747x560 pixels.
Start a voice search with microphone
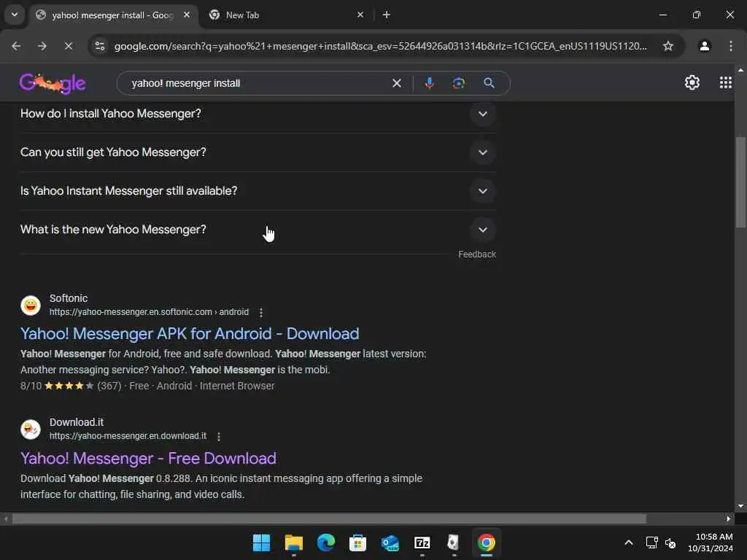click(x=429, y=83)
